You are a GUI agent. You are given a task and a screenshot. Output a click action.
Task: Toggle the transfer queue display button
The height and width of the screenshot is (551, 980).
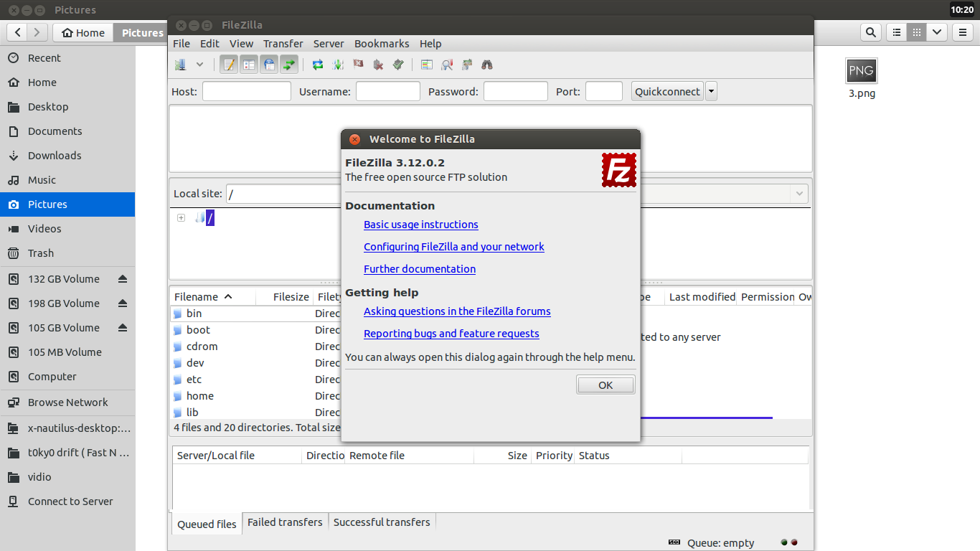point(289,65)
